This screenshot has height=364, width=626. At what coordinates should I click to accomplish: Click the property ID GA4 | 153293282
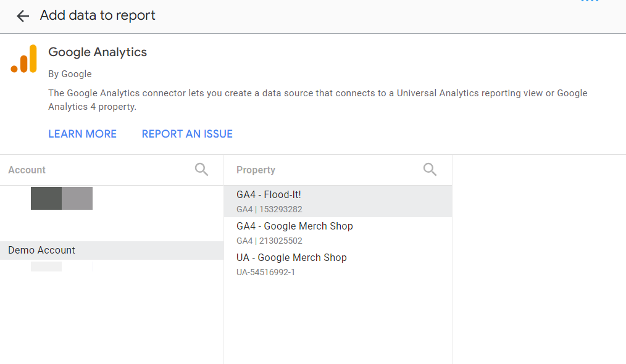269,210
